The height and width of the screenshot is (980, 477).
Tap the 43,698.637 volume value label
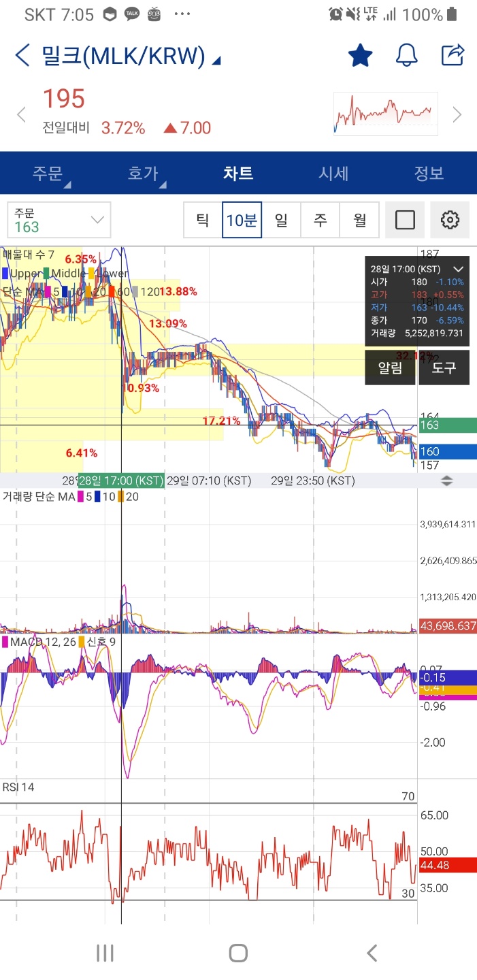[x=447, y=625]
